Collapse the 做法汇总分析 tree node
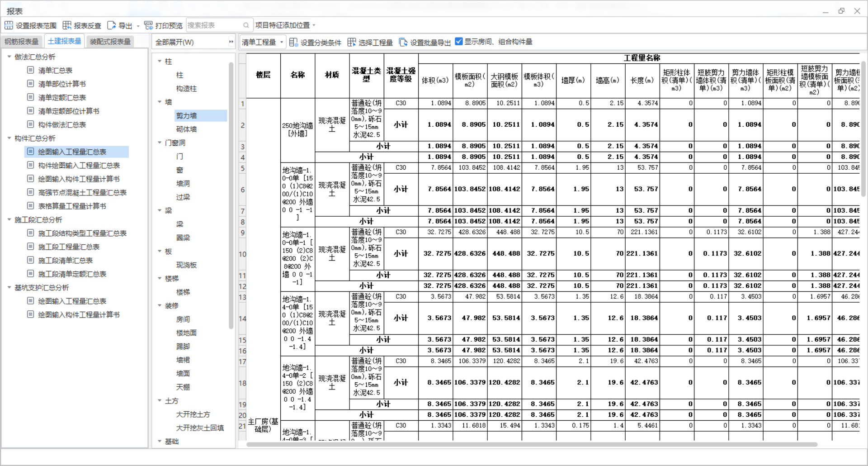The image size is (868, 466). 9,57
